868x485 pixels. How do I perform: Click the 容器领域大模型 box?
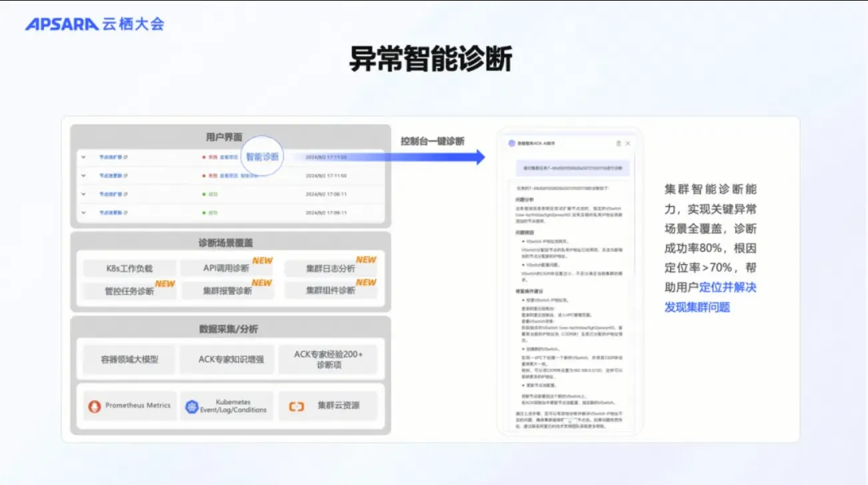[129, 359]
